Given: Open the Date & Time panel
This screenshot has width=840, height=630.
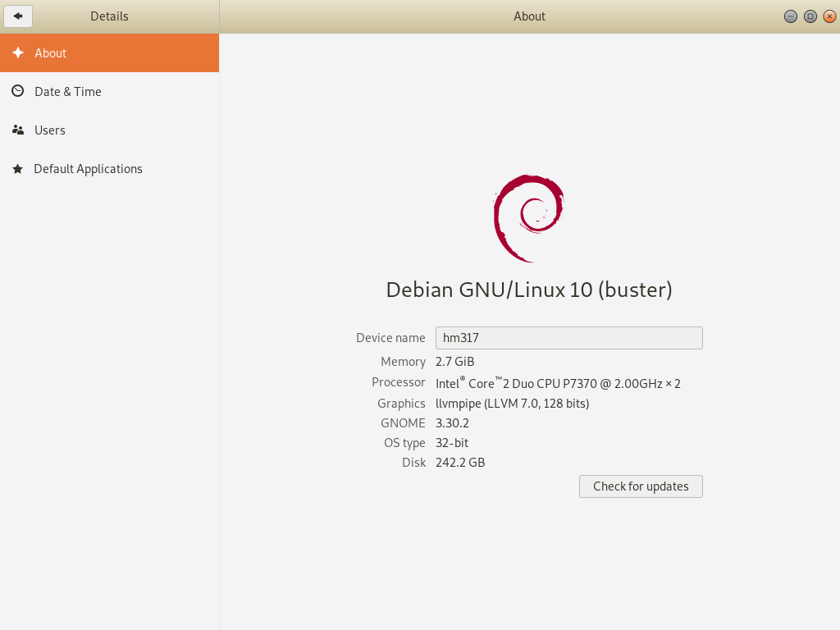Looking at the screenshot, I should (109, 92).
